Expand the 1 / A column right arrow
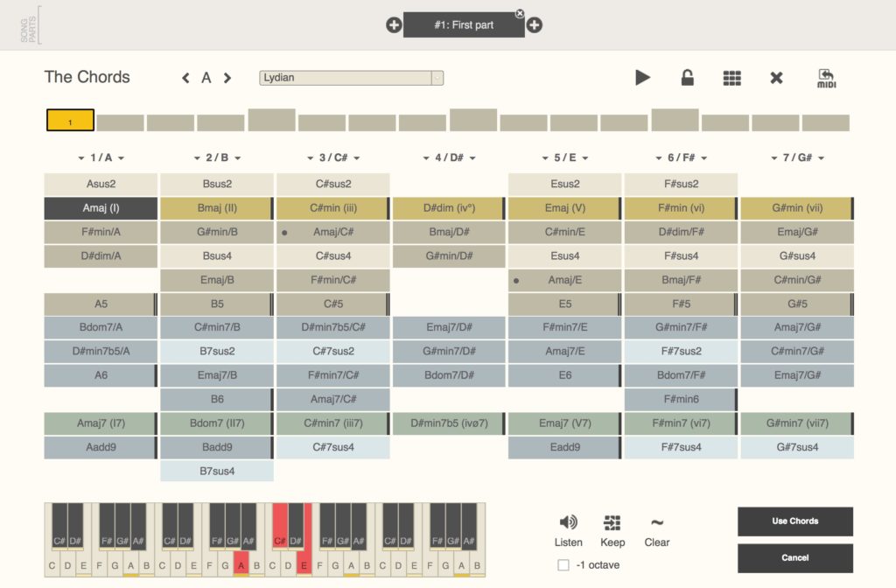This screenshot has width=896, height=588. click(x=121, y=158)
